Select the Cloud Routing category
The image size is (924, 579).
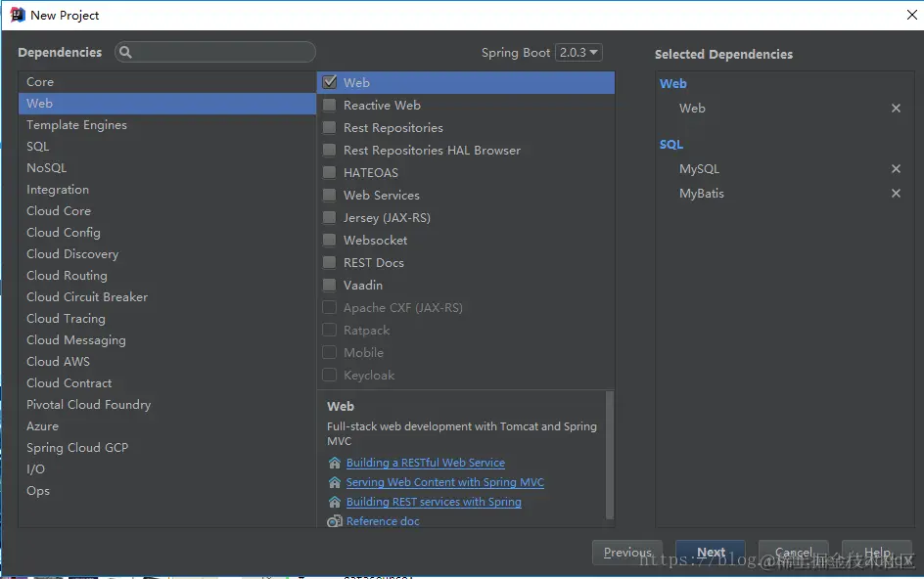tap(167, 275)
